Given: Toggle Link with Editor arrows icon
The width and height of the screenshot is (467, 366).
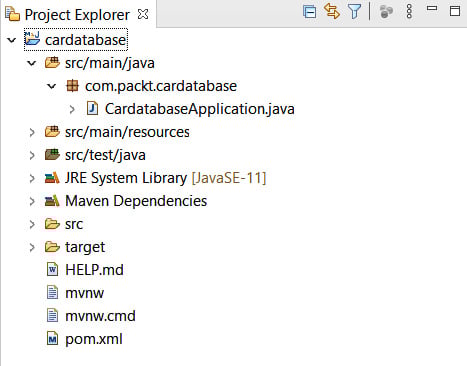Looking at the screenshot, I should point(332,11).
